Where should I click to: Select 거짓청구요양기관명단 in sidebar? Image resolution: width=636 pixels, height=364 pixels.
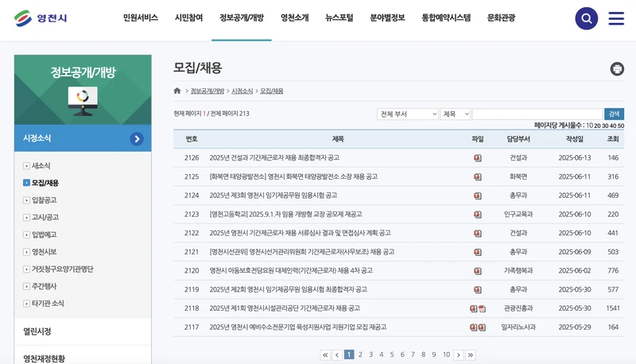(x=63, y=269)
